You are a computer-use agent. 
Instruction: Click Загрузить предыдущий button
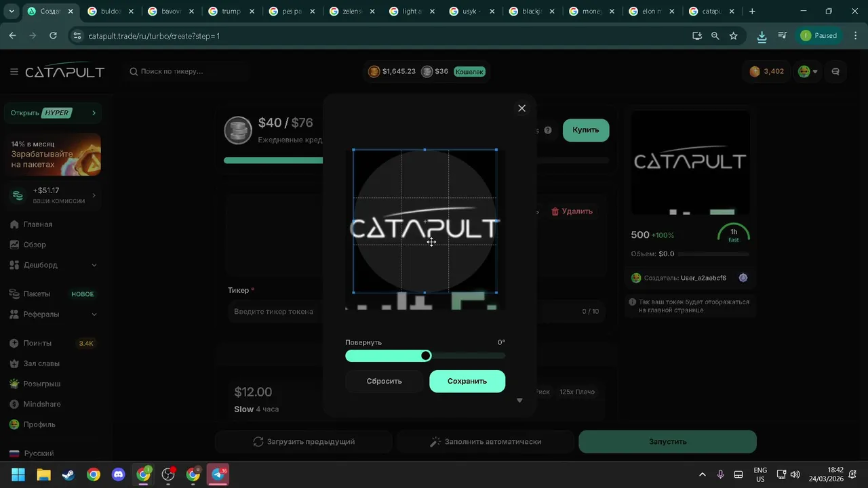[304, 442]
